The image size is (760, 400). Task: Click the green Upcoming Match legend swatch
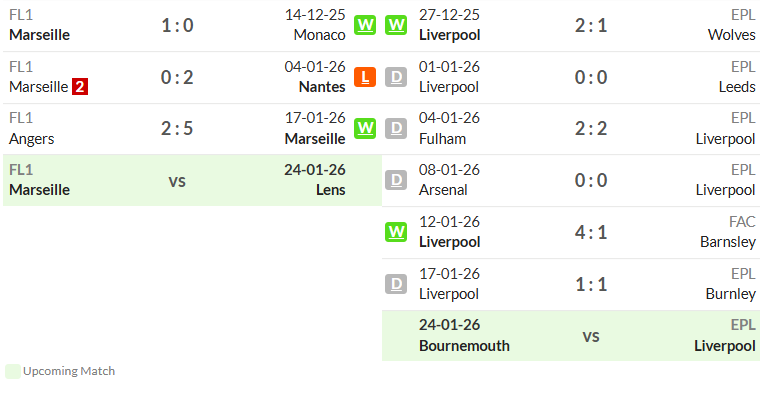click(x=13, y=371)
